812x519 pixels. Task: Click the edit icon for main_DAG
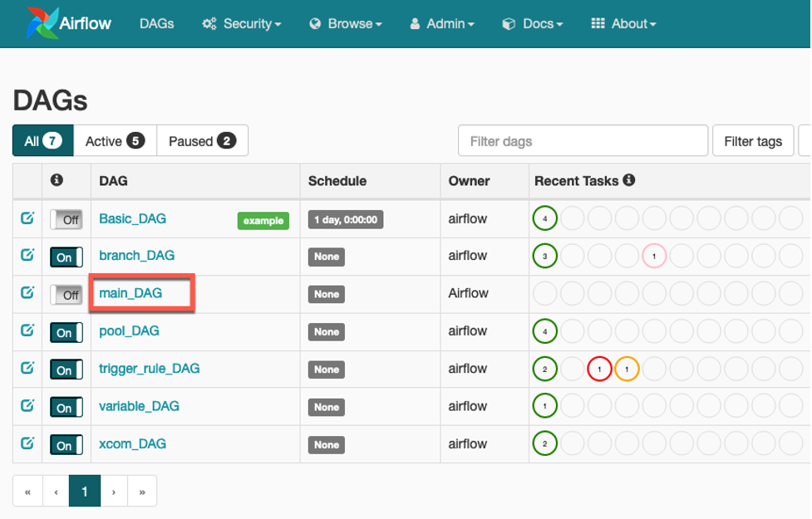[x=27, y=293]
